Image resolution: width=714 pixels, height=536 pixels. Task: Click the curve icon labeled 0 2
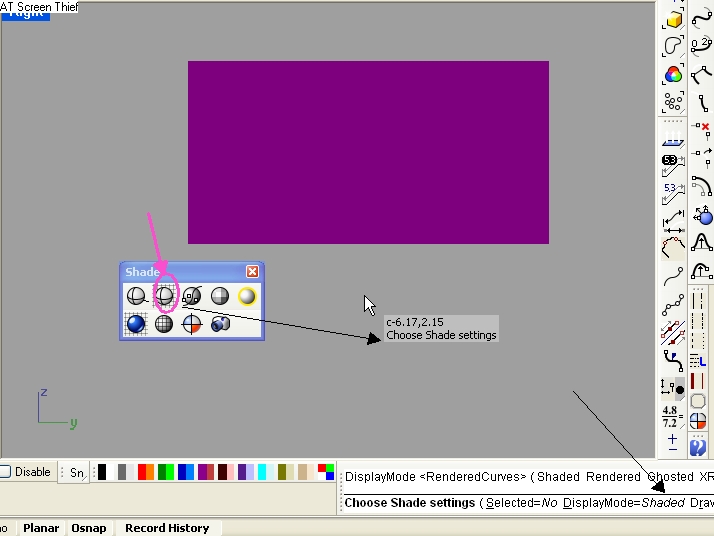click(702, 46)
